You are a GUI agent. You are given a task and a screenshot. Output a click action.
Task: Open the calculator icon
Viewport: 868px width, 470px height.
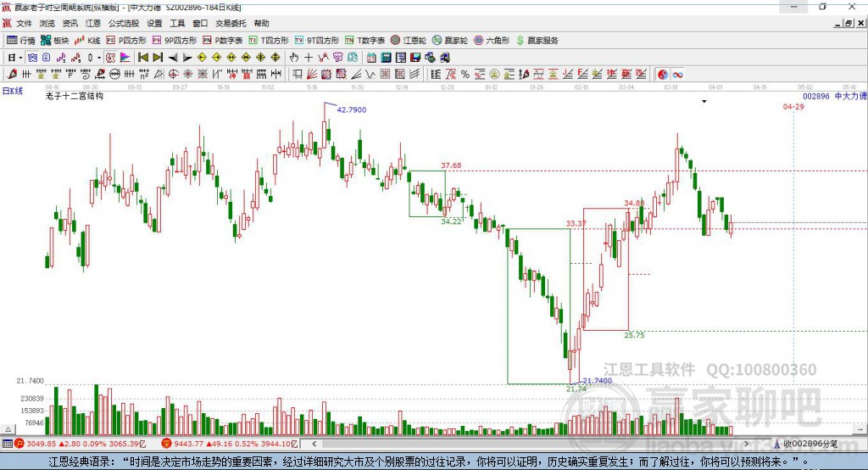click(386, 58)
